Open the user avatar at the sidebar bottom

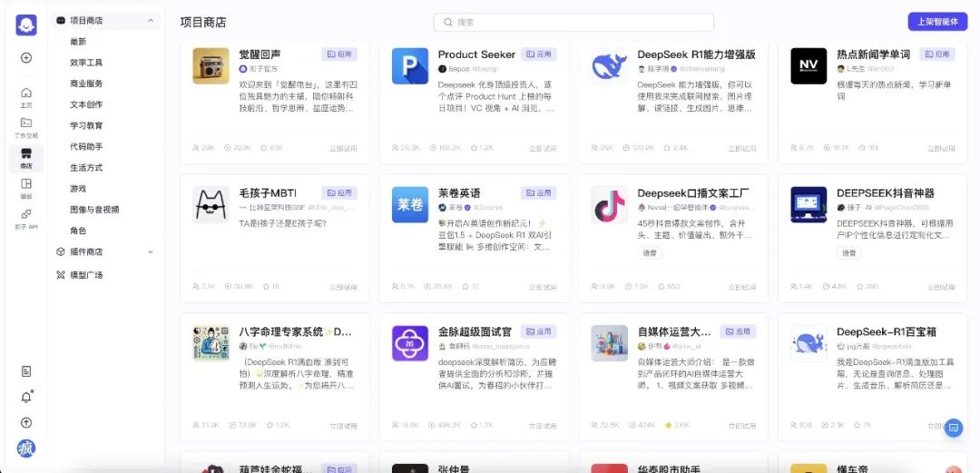tap(26, 448)
